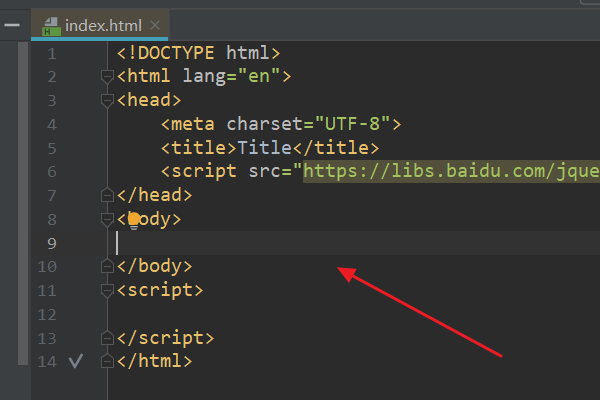Click line number 9 in the gutter
The height and width of the screenshot is (400, 600).
[52, 243]
